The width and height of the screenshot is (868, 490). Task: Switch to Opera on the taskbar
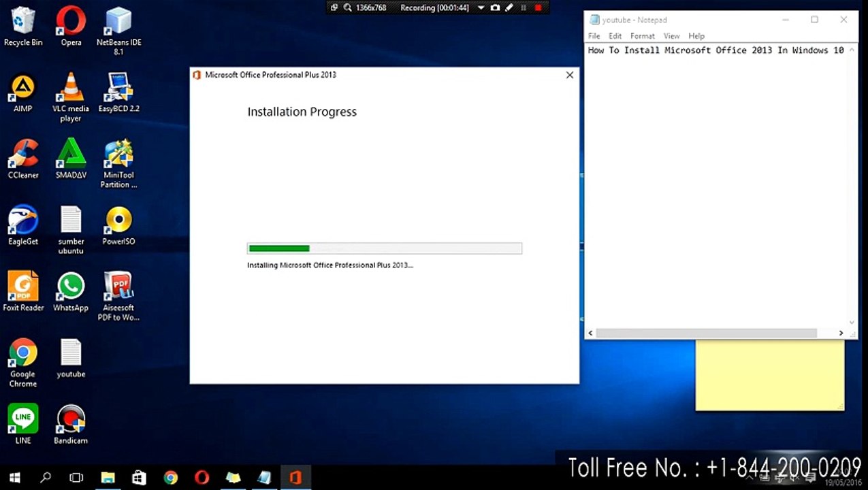(202, 478)
